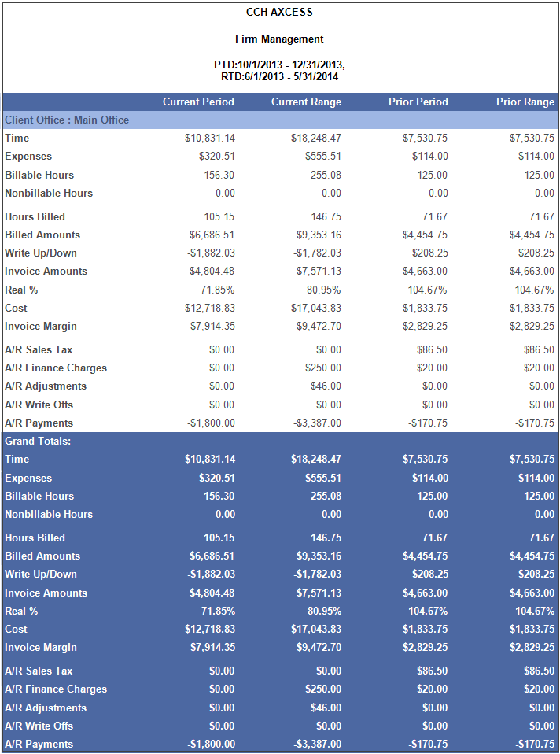The height and width of the screenshot is (754, 560).
Task: Select Main Office Current Period Time value $10,831.14
Action: coord(210,138)
